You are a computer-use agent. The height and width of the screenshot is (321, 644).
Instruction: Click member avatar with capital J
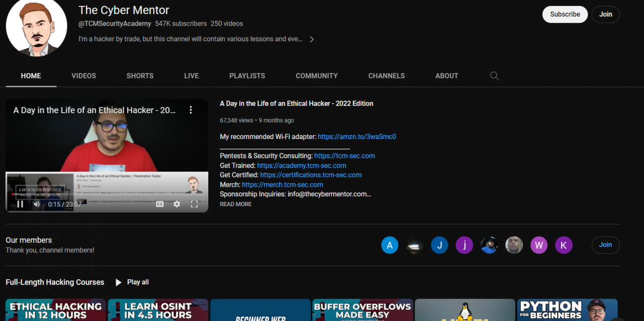440,245
